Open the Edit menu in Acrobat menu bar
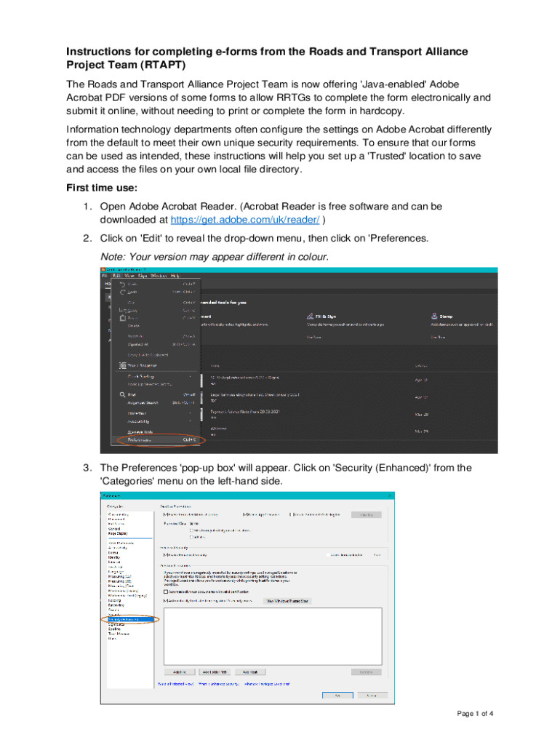The width and height of the screenshot is (560, 745). coord(115,276)
